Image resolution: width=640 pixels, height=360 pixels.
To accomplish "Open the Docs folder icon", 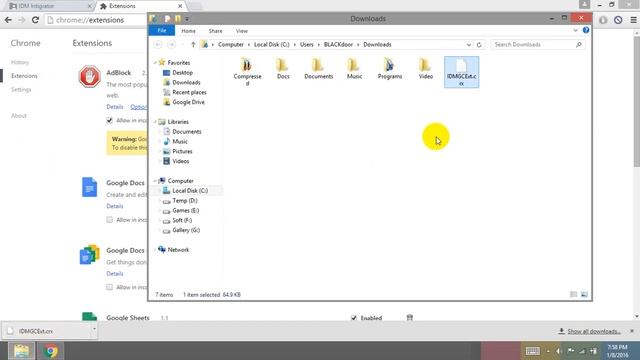I will [x=282, y=65].
